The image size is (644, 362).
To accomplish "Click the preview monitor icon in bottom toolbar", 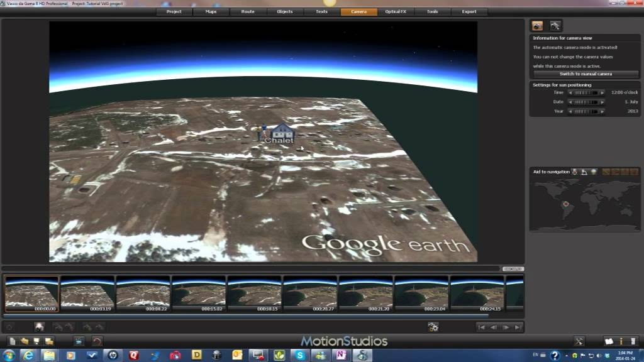I will pos(79,341).
